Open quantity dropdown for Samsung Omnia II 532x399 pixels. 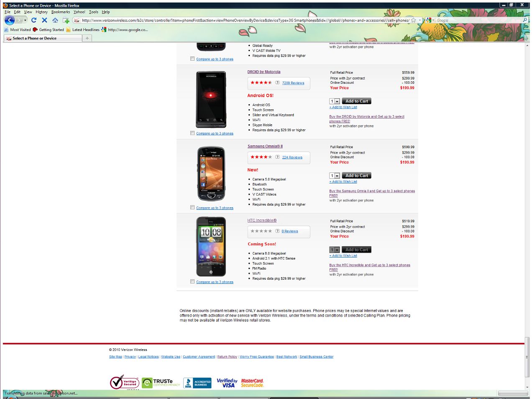(x=335, y=176)
